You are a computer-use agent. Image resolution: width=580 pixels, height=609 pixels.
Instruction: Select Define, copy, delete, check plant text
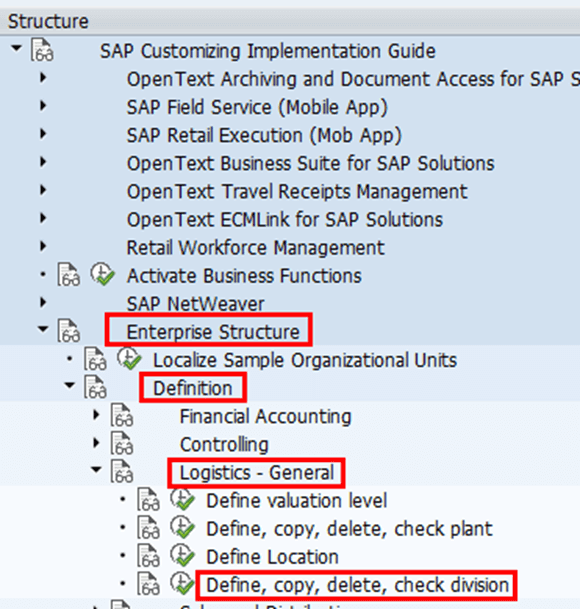(x=349, y=529)
